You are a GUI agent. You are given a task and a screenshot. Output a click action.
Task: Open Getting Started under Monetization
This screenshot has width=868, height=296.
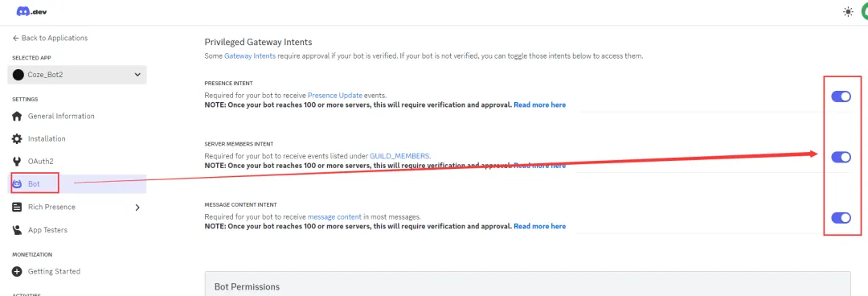(55, 272)
